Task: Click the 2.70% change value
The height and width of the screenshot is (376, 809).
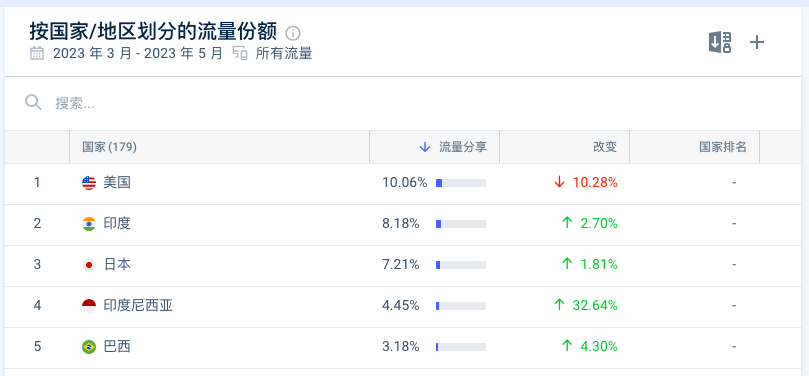Action: 599,223
